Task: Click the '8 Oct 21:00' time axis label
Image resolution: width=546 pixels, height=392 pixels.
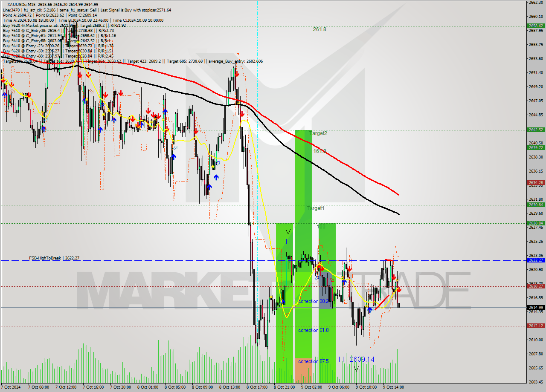Action: (x=285, y=387)
